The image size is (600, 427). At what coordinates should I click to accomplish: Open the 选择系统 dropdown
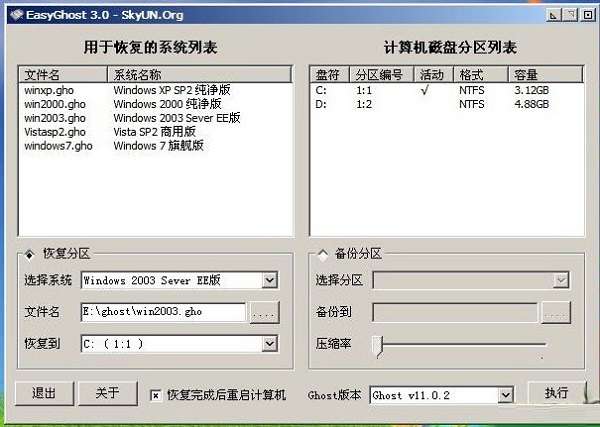click(269, 280)
